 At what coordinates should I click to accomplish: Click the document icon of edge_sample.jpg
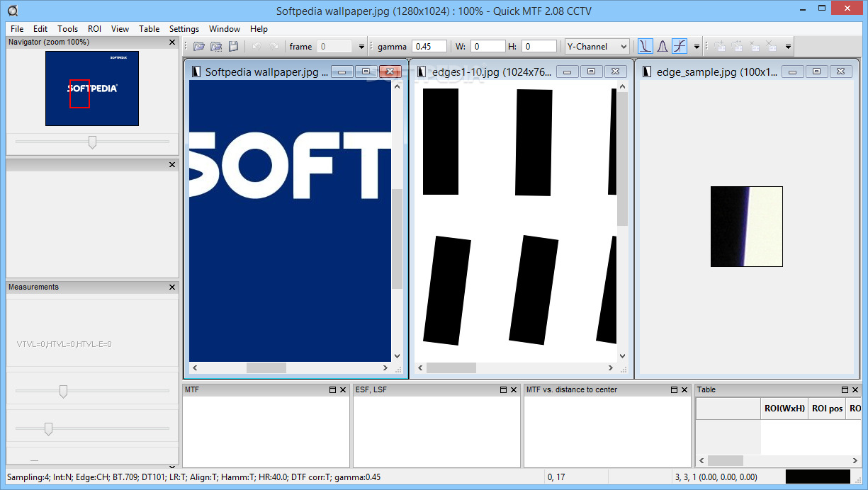tap(647, 72)
